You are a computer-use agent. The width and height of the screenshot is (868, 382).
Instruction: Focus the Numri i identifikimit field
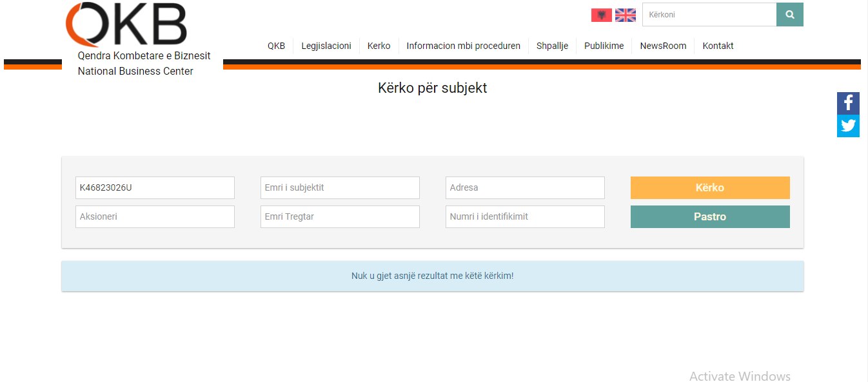[525, 216]
